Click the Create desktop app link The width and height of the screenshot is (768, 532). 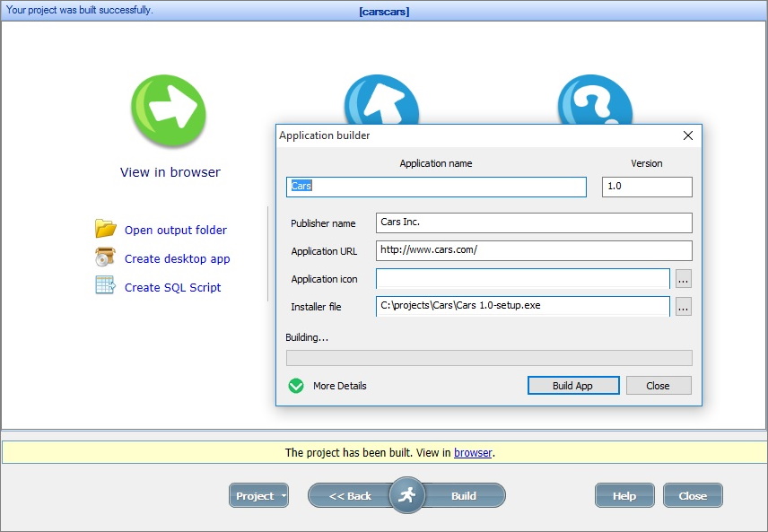tap(177, 259)
